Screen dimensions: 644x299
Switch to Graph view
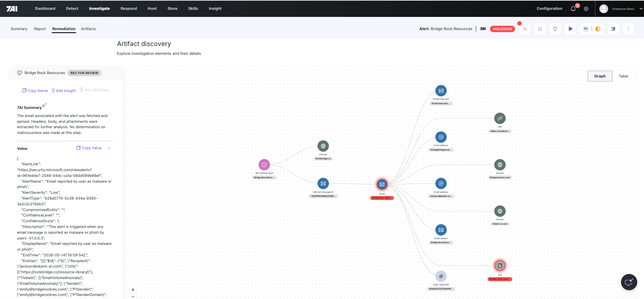600,76
